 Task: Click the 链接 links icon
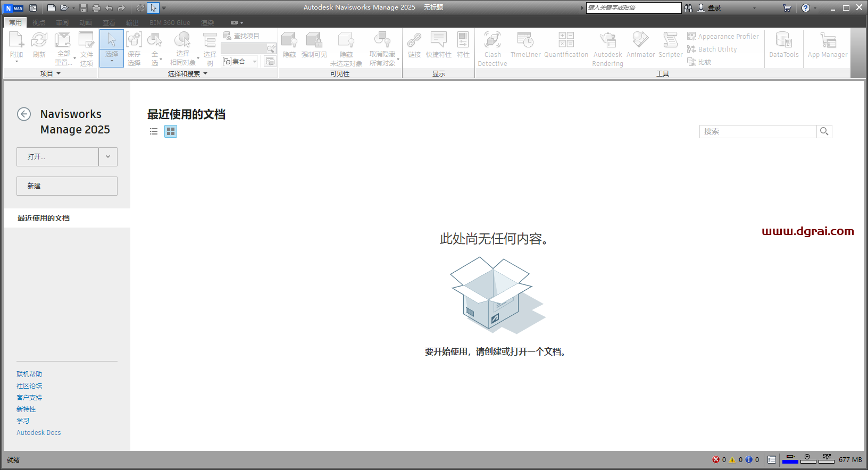point(414,40)
